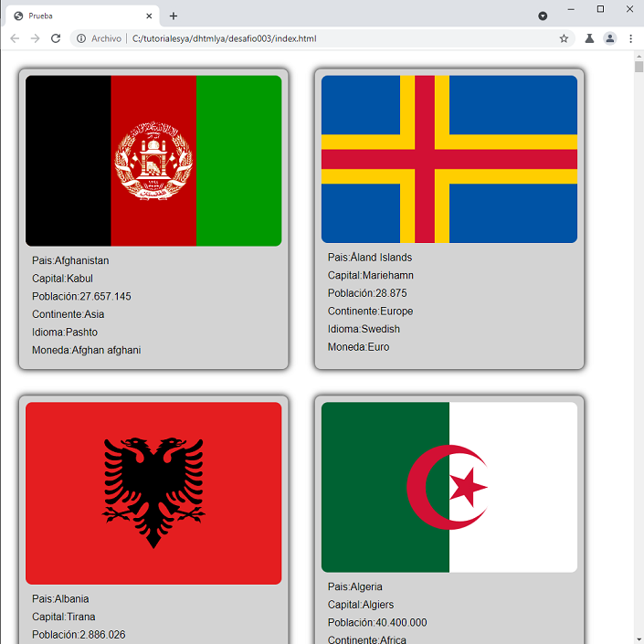Screen dimensions: 644x644
Task: Click the text Población:28.875
Action: point(367,293)
